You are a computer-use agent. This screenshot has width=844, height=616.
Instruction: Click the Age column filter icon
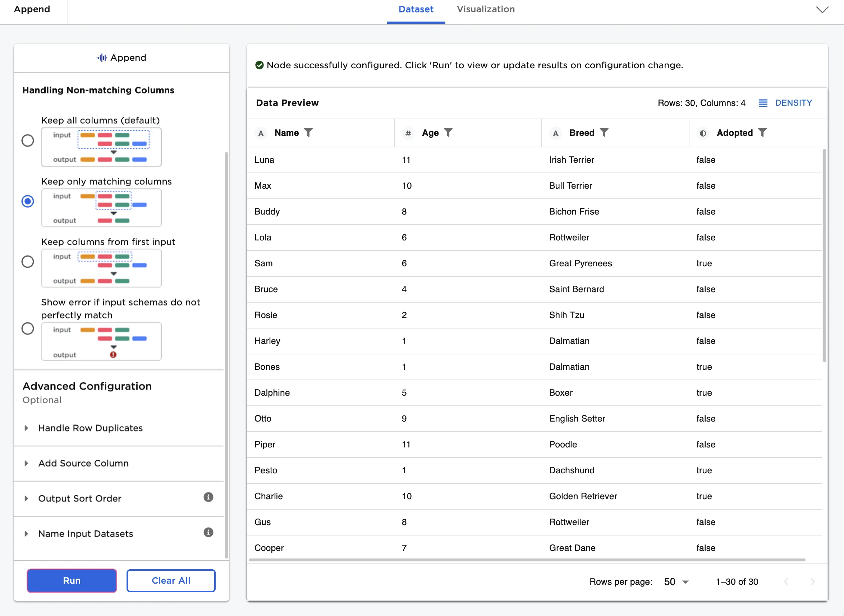pos(448,133)
